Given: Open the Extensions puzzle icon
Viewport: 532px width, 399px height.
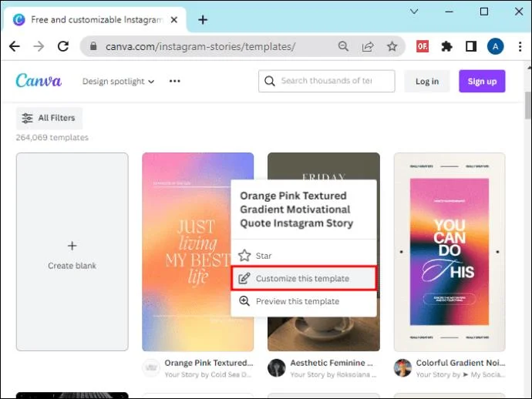Looking at the screenshot, I should [x=446, y=46].
